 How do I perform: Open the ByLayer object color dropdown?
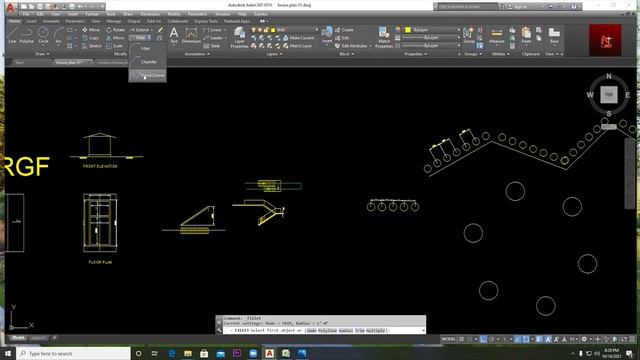[458, 30]
